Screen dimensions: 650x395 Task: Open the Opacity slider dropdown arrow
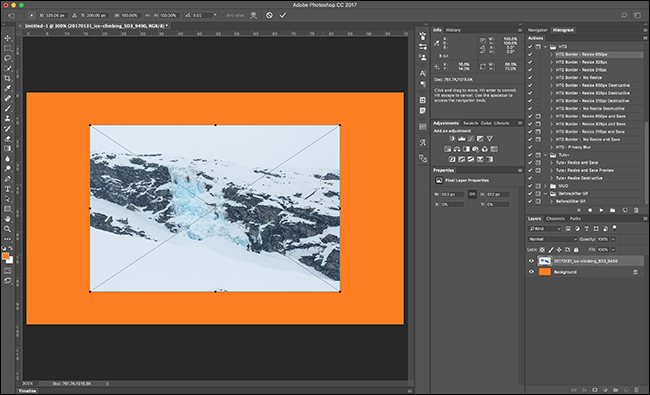coord(613,239)
